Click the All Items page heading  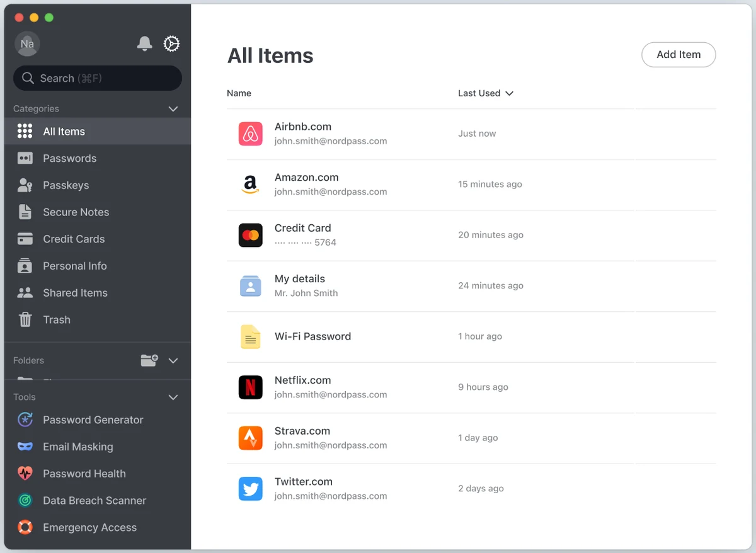270,55
